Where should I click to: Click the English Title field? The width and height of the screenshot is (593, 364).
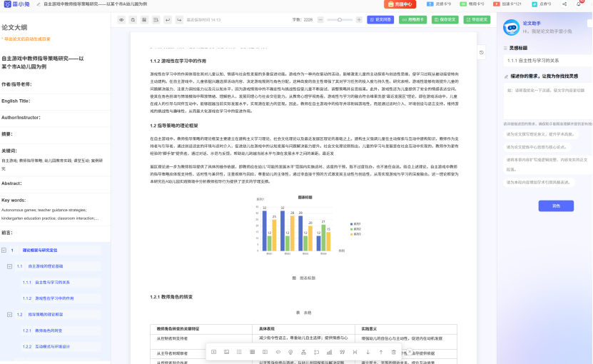click(x=55, y=101)
